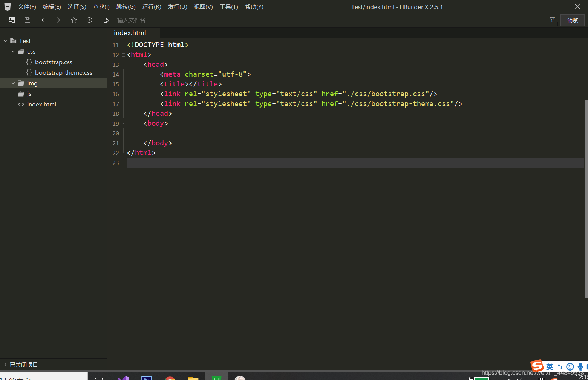588x380 pixels.
Task: Collapse the css folder chevron
Action: point(13,51)
